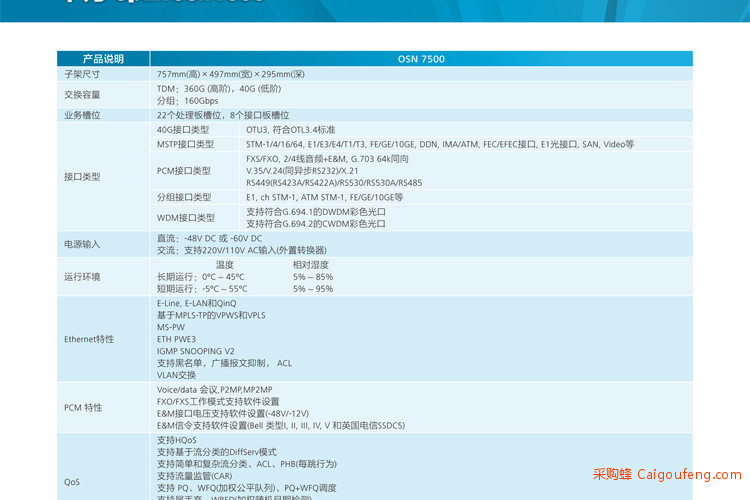
Task: Click the E&M信令支持软件设置 line
Action: coord(281,426)
